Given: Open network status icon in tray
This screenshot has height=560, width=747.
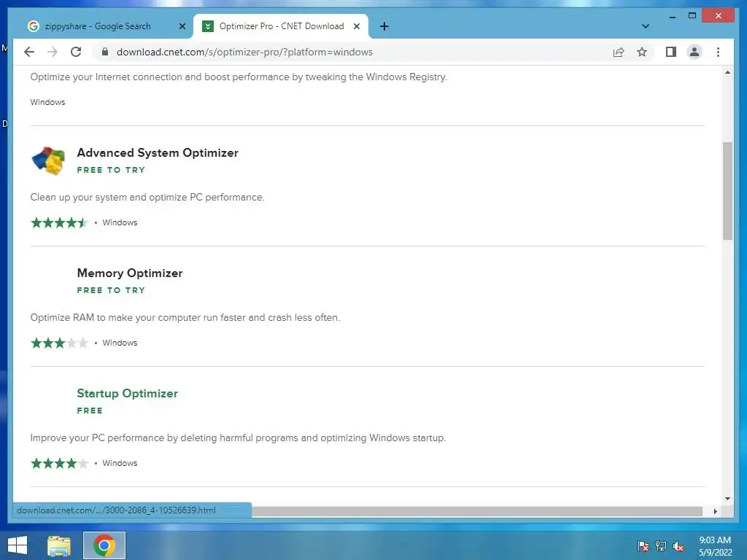Looking at the screenshot, I should (x=661, y=546).
